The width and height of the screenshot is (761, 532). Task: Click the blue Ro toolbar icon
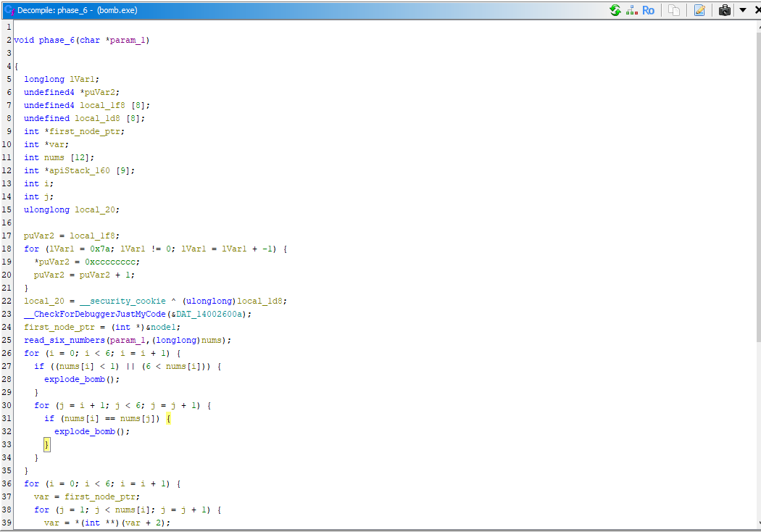click(648, 10)
